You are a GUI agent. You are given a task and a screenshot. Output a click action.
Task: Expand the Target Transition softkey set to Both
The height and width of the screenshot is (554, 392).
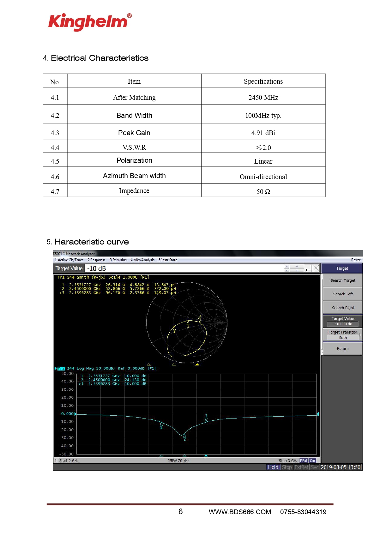[x=343, y=335]
